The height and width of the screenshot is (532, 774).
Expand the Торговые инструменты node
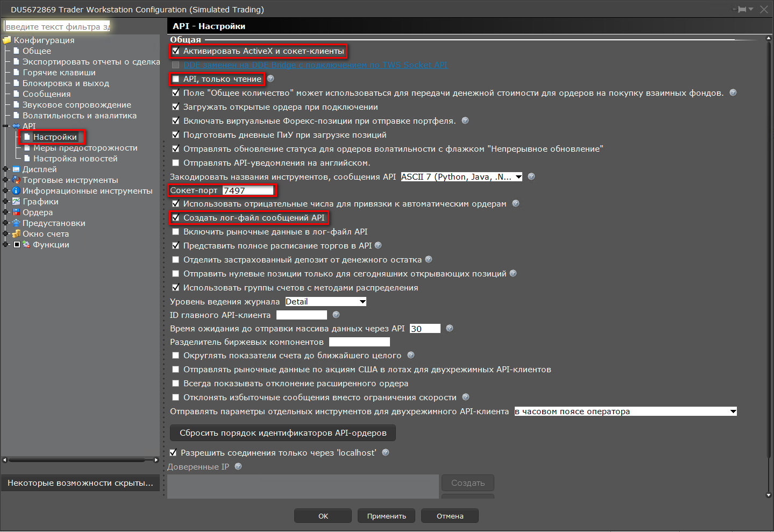coord(5,180)
